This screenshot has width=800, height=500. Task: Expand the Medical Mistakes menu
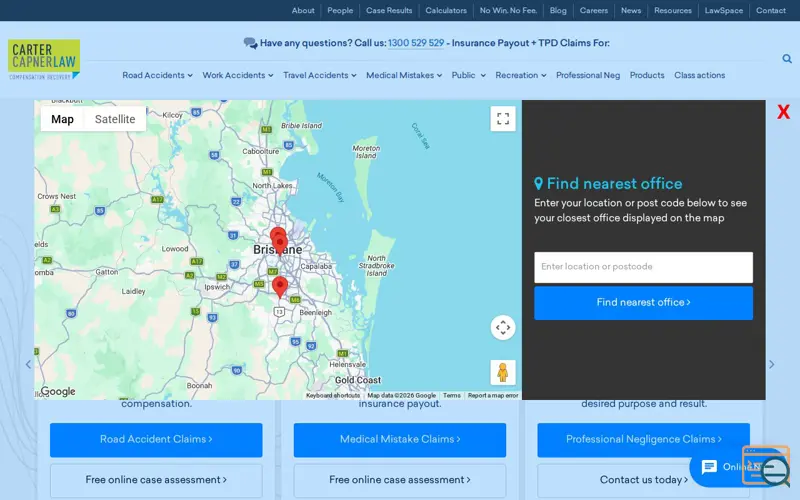(x=404, y=75)
